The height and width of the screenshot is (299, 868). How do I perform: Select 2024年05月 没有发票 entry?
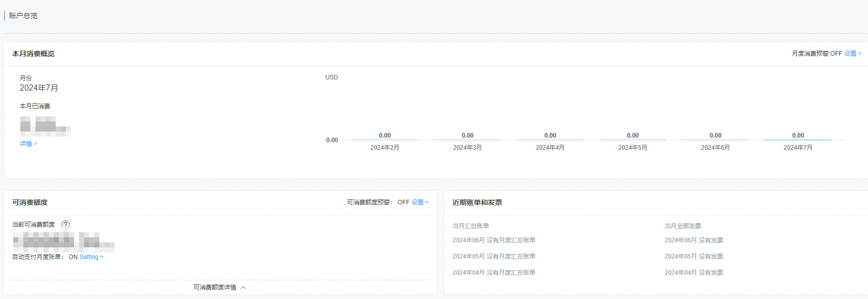(x=694, y=257)
